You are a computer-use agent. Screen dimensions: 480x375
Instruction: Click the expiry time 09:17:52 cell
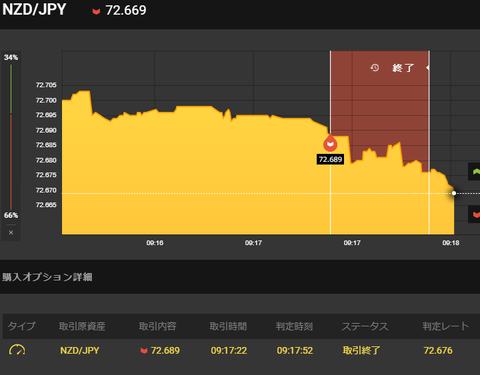(295, 351)
